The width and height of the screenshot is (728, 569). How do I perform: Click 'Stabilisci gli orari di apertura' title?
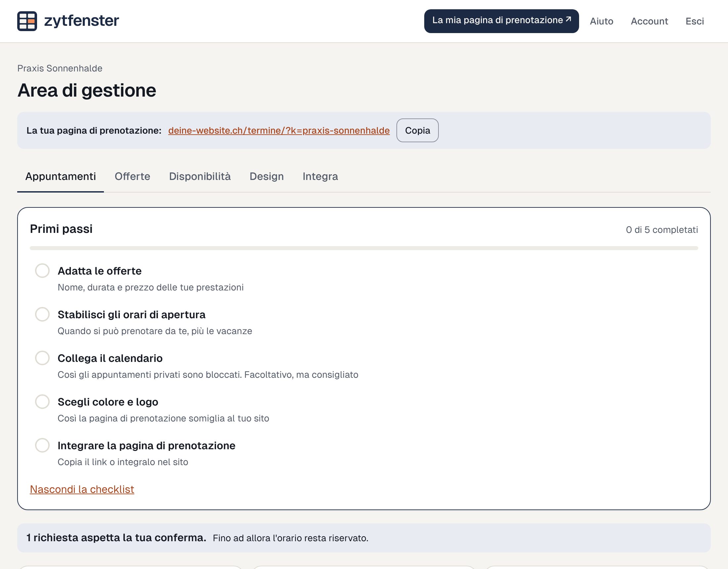132,315
